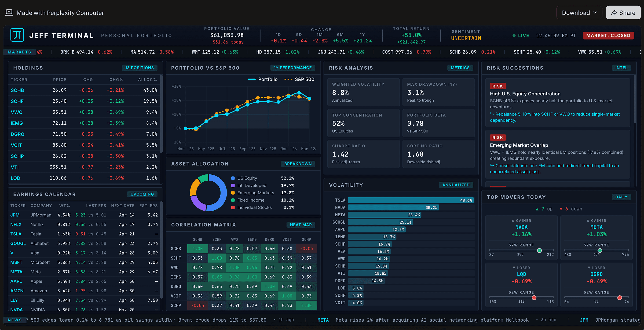The width and height of the screenshot is (644, 330).
Task: Click the last Portfolio data point on chart
Action: pos(309,99)
